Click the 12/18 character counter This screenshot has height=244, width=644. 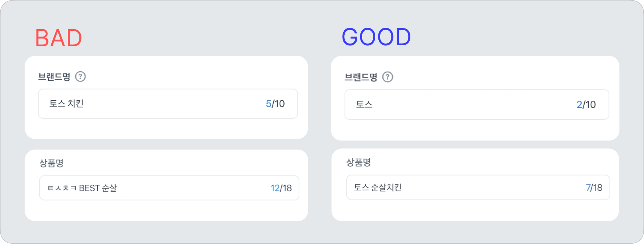click(281, 188)
